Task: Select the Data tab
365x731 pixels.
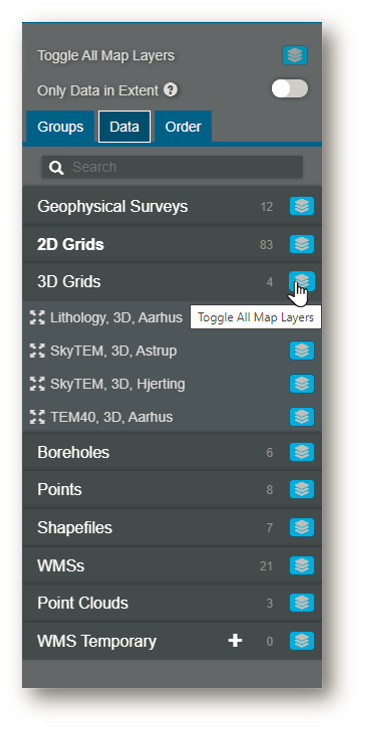Action: tap(124, 126)
